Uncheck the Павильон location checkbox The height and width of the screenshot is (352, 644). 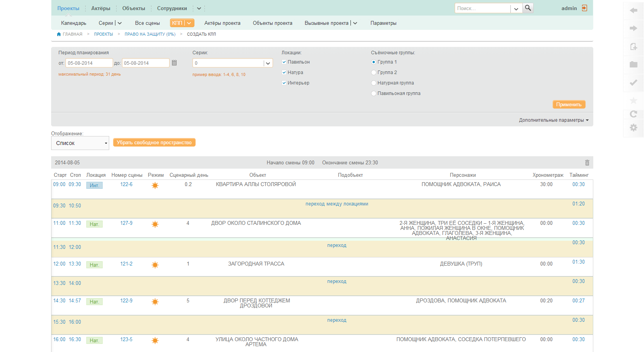pyautogui.click(x=284, y=62)
